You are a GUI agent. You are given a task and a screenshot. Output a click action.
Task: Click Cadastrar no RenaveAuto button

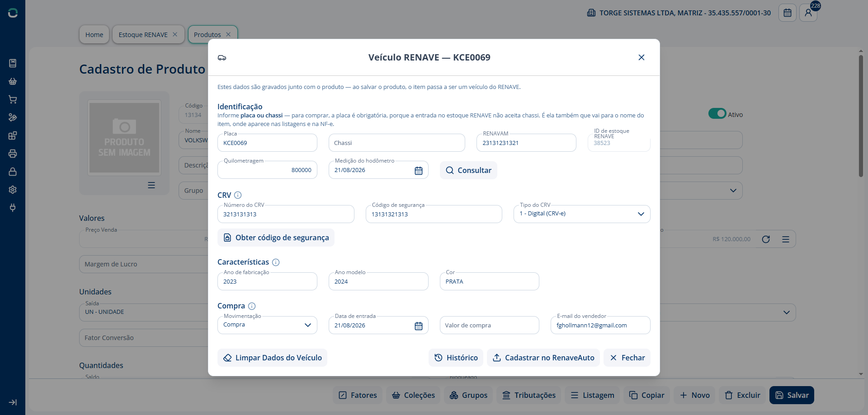coord(543,358)
